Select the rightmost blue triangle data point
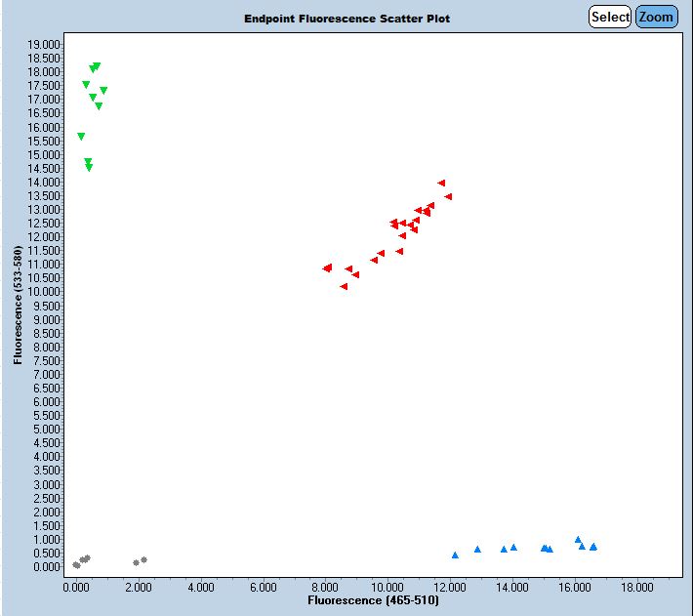 pos(592,547)
